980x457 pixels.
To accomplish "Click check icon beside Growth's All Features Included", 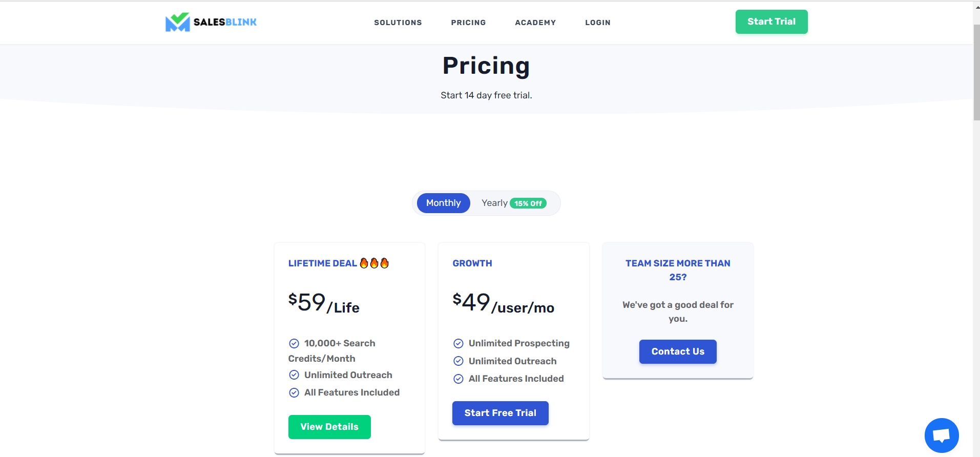I will 458,379.
